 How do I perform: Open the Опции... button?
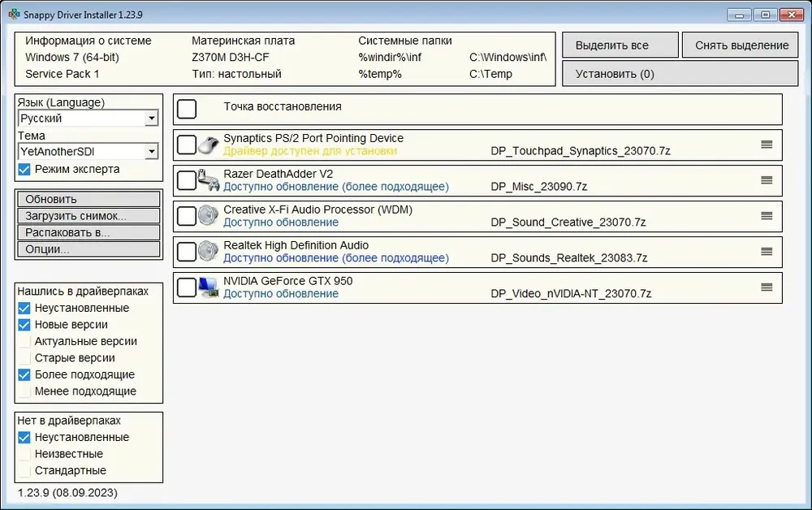89,249
